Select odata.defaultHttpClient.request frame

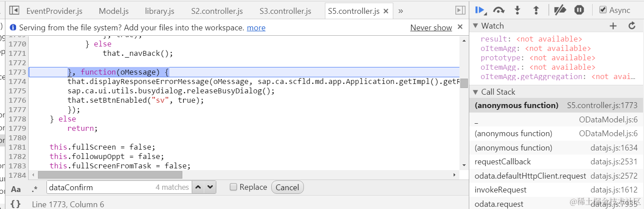pyautogui.click(x=556, y=176)
